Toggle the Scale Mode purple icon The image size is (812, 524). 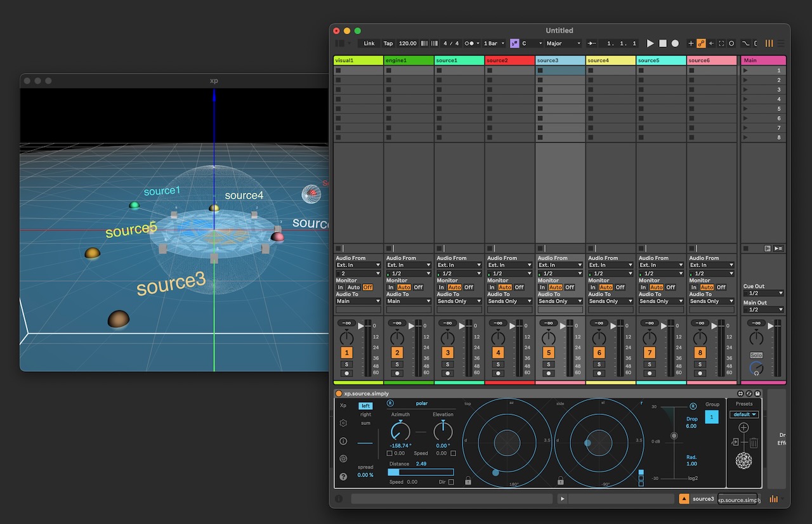514,43
